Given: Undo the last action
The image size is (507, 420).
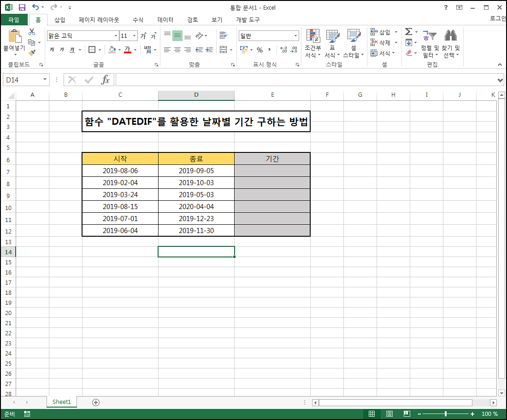Looking at the screenshot, I should click(x=35, y=7).
